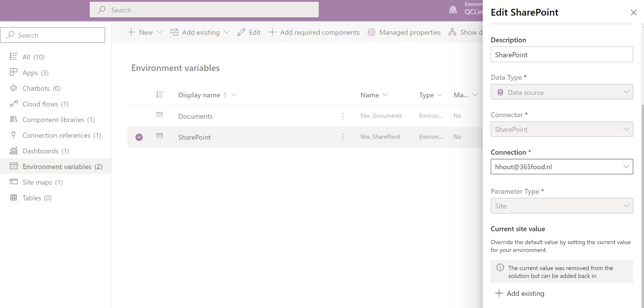Deselect the SharePoint row checkmark
Image resolution: width=644 pixels, height=308 pixels.
pyautogui.click(x=139, y=137)
